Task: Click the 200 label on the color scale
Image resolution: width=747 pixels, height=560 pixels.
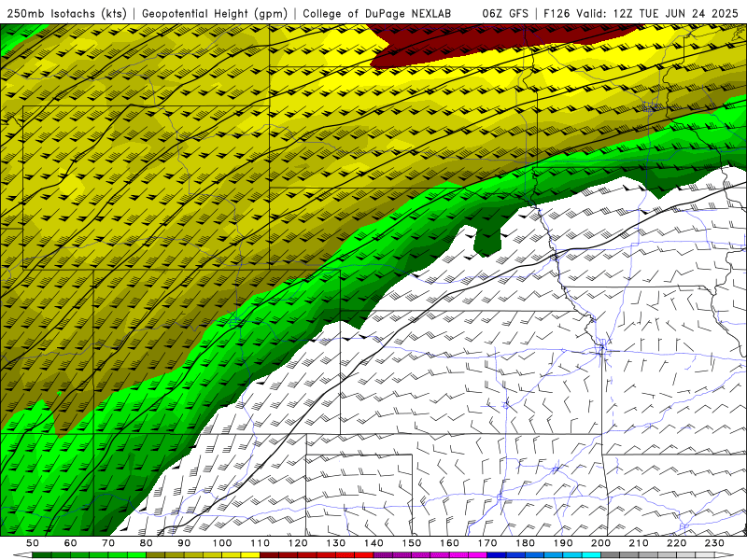Action: point(600,543)
